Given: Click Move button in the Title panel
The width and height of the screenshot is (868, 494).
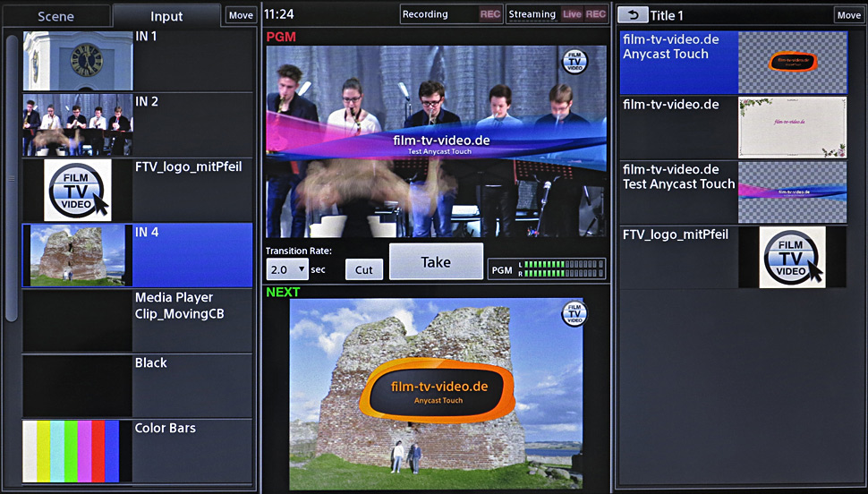Looking at the screenshot, I should [x=848, y=15].
